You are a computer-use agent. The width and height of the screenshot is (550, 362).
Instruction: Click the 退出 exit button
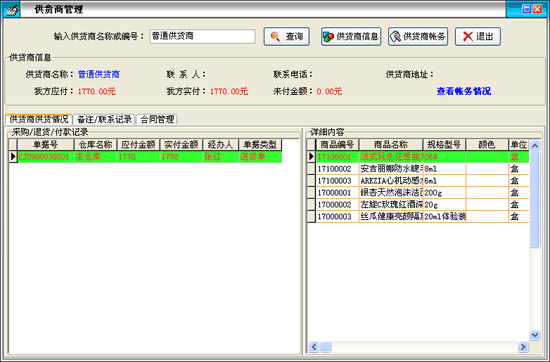click(x=478, y=36)
